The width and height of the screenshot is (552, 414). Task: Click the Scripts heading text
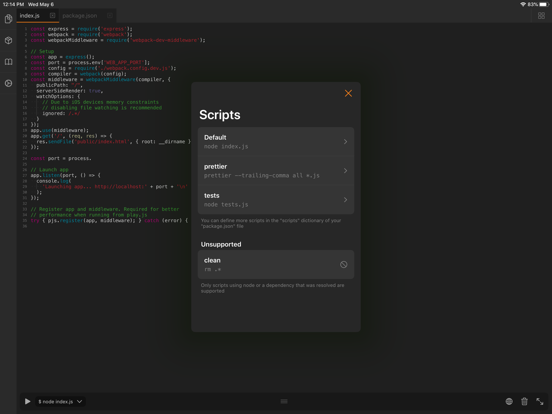tap(220, 115)
